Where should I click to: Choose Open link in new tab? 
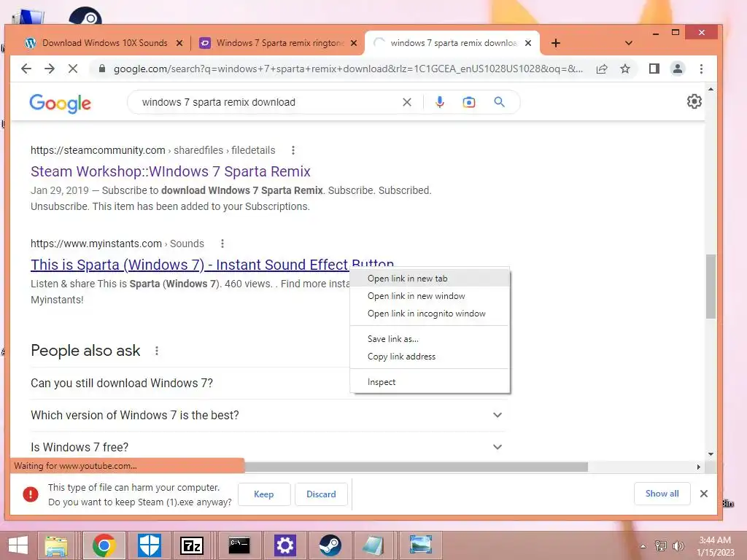click(430, 279)
